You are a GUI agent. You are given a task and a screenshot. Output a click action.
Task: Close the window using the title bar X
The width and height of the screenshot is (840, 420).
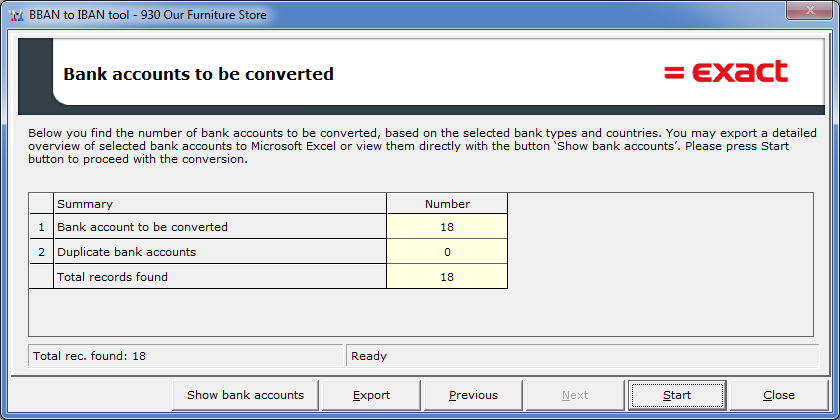pos(809,10)
